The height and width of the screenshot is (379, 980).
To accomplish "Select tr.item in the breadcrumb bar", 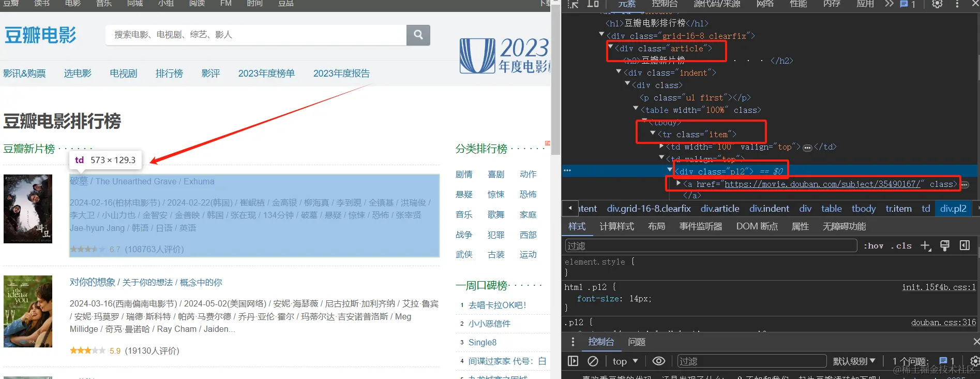I will 898,209.
